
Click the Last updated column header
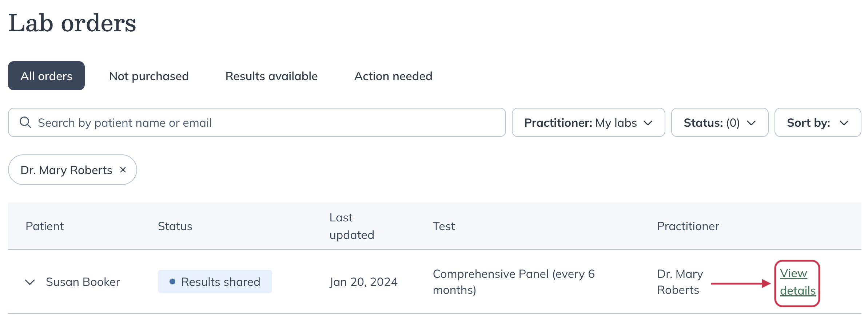(x=351, y=226)
